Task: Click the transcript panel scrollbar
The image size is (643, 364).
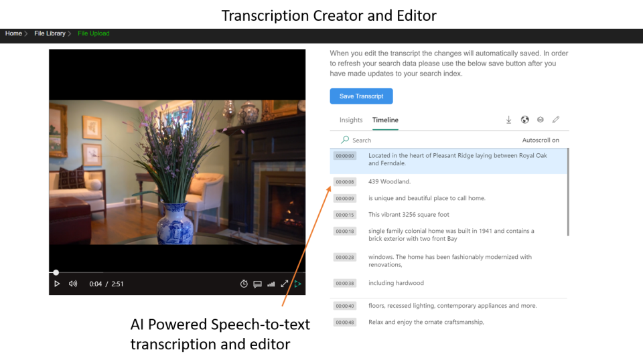Action: point(568,192)
